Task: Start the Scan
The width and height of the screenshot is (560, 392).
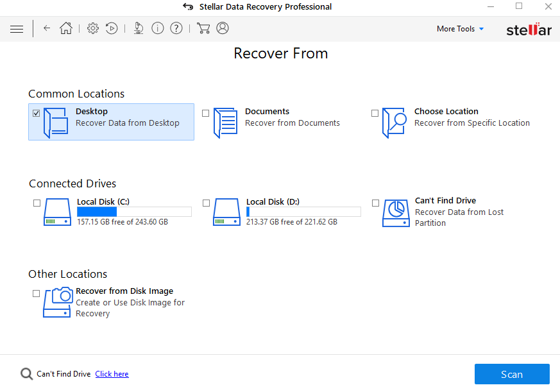Action: [512, 374]
